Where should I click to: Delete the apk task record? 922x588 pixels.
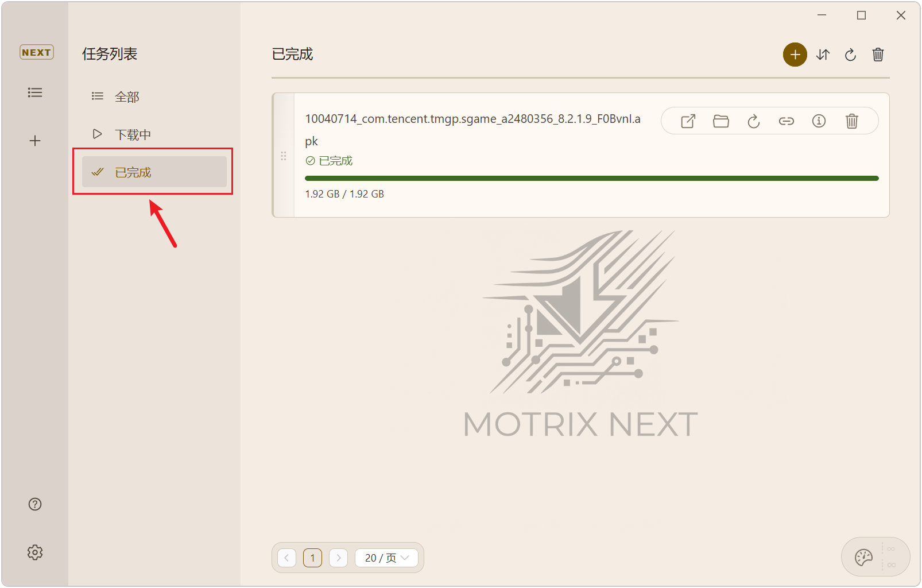click(x=852, y=121)
